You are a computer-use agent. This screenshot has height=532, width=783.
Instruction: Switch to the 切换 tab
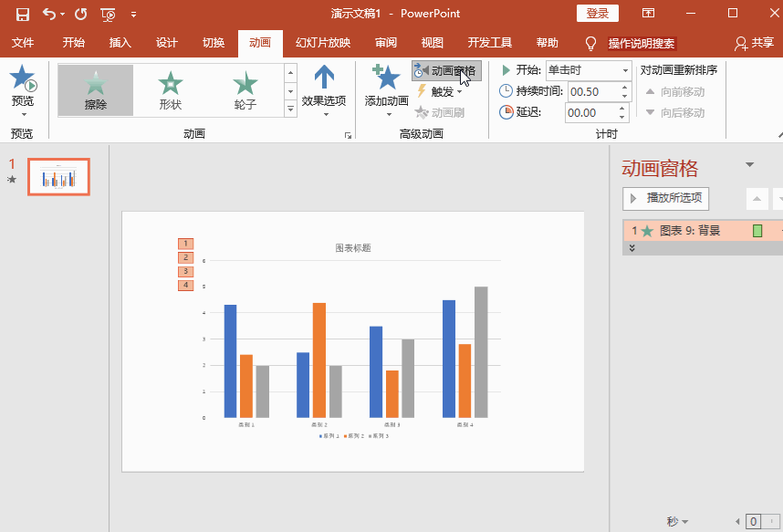click(214, 43)
